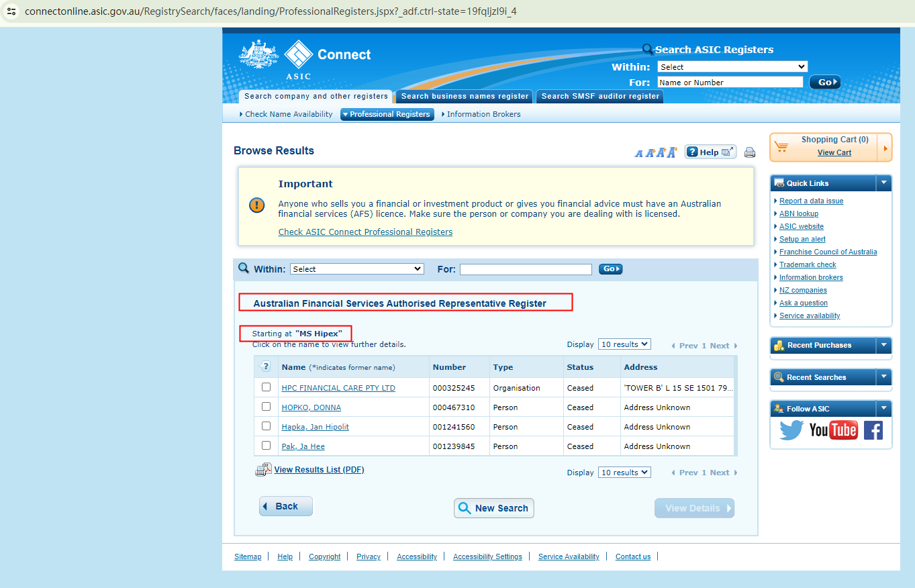Viewport: 915px width, 588px height.
Task: Collapse the Quick Links panel
Action: click(884, 183)
